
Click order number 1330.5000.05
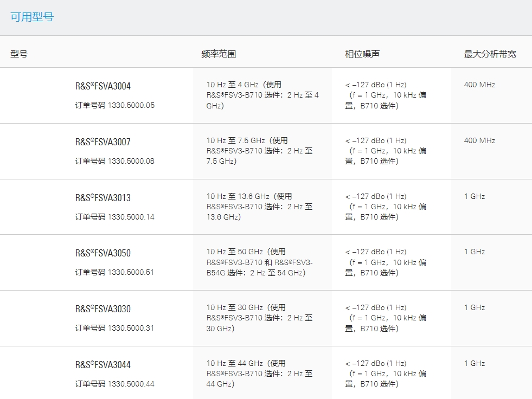(114, 105)
